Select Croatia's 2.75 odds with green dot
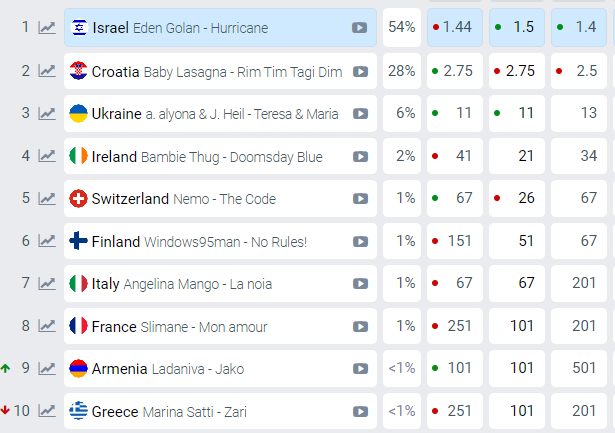This screenshot has height=433, width=615. pyautogui.click(x=454, y=71)
